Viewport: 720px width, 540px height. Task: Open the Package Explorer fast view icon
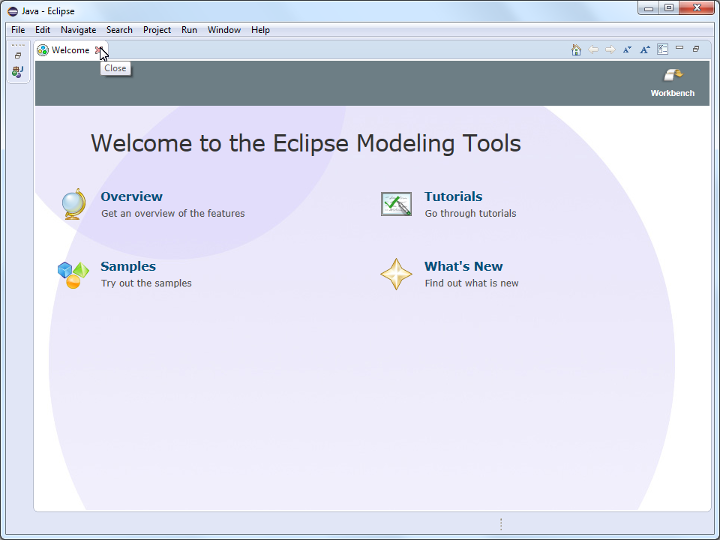pyautogui.click(x=18, y=72)
